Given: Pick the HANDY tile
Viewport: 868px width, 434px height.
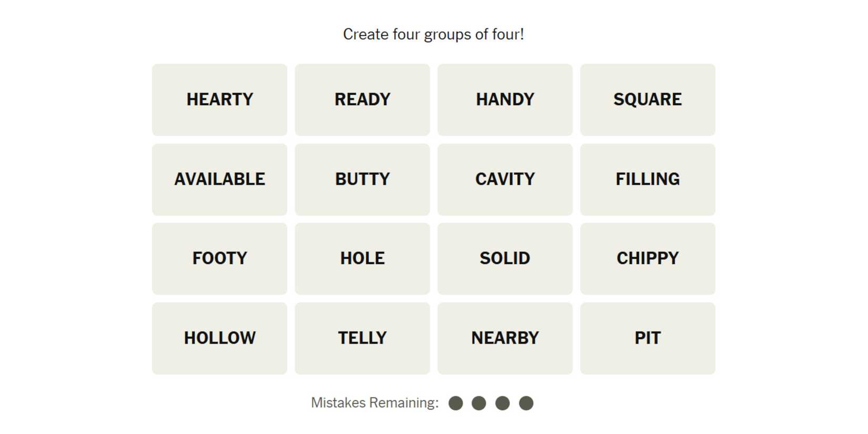Looking at the screenshot, I should pyautogui.click(x=504, y=99).
